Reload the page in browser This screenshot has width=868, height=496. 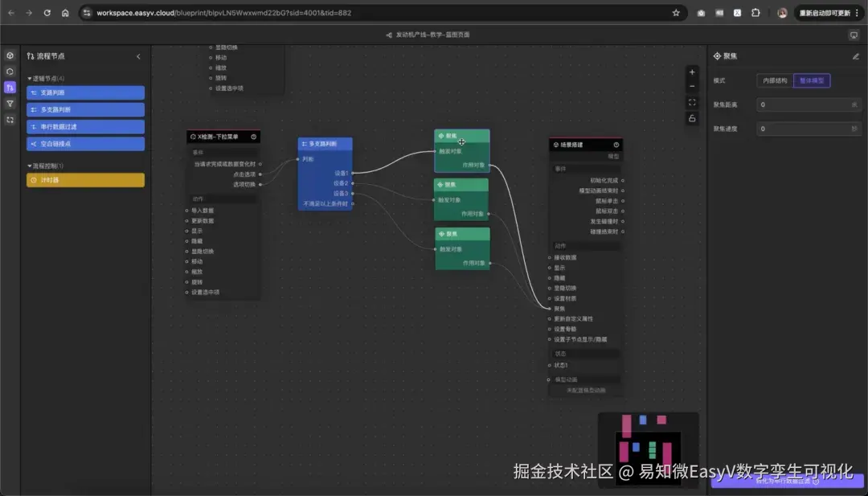click(x=47, y=13)
